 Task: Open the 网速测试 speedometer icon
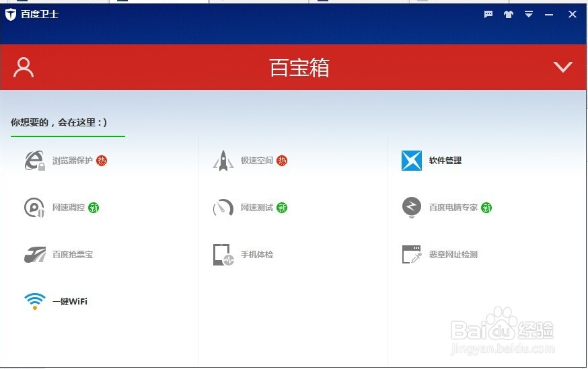coord(223,208)
